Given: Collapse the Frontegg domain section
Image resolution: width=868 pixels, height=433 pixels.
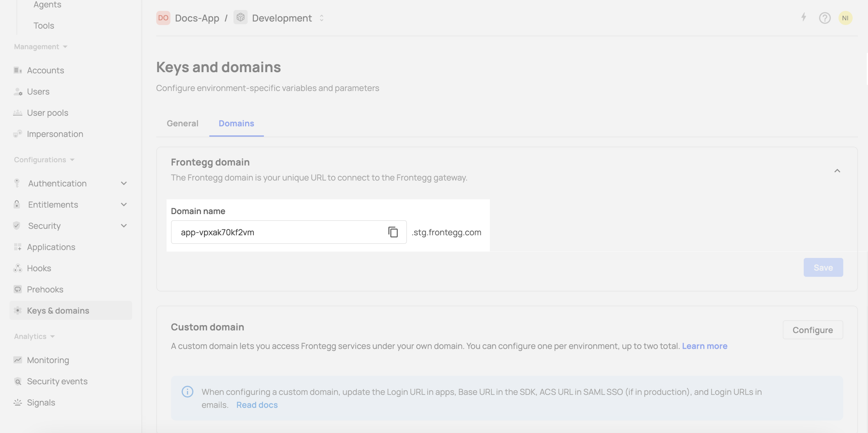Looking at the screenshot, I should click(837, 171).
